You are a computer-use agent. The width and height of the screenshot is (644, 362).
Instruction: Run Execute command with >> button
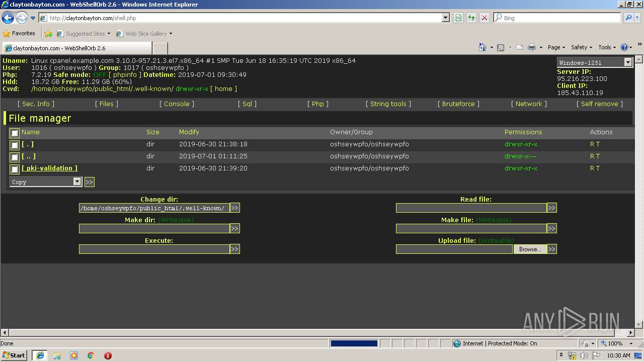coord(234,249)
